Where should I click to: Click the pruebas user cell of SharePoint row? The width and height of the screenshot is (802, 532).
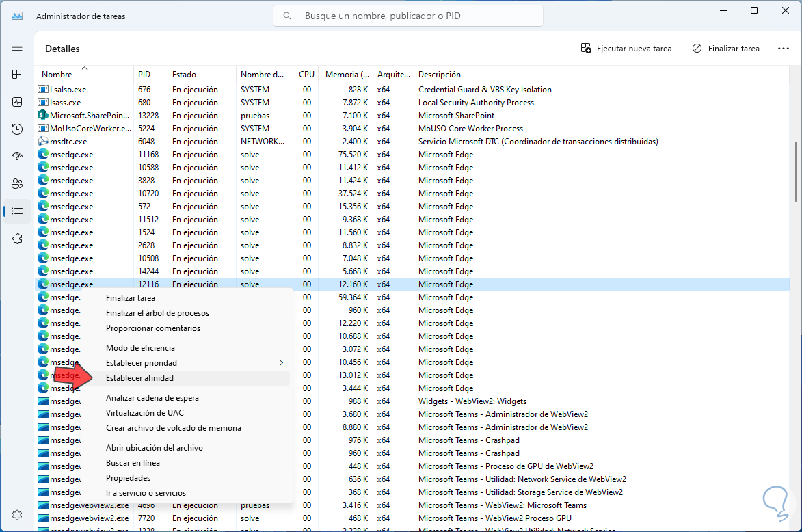point(255,115)
